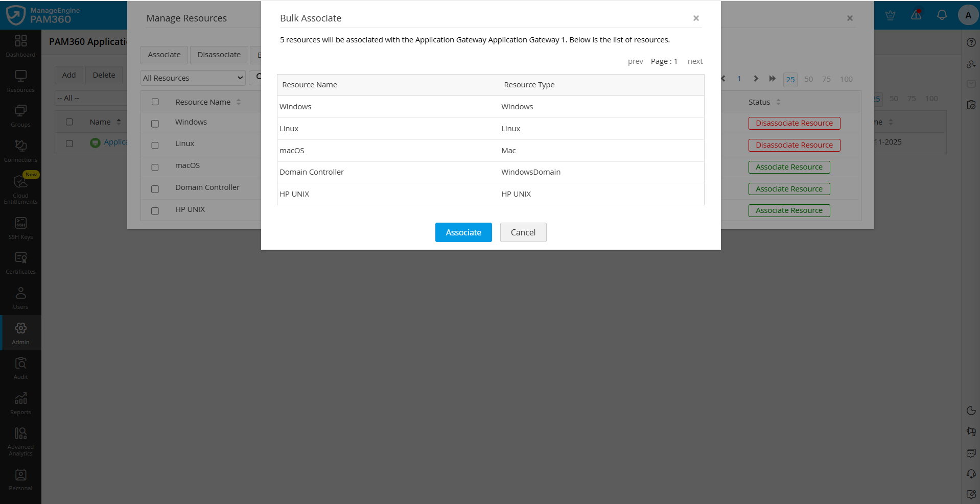Sort the Resource Name column
The image size is (980, 504).
(239, 102)
